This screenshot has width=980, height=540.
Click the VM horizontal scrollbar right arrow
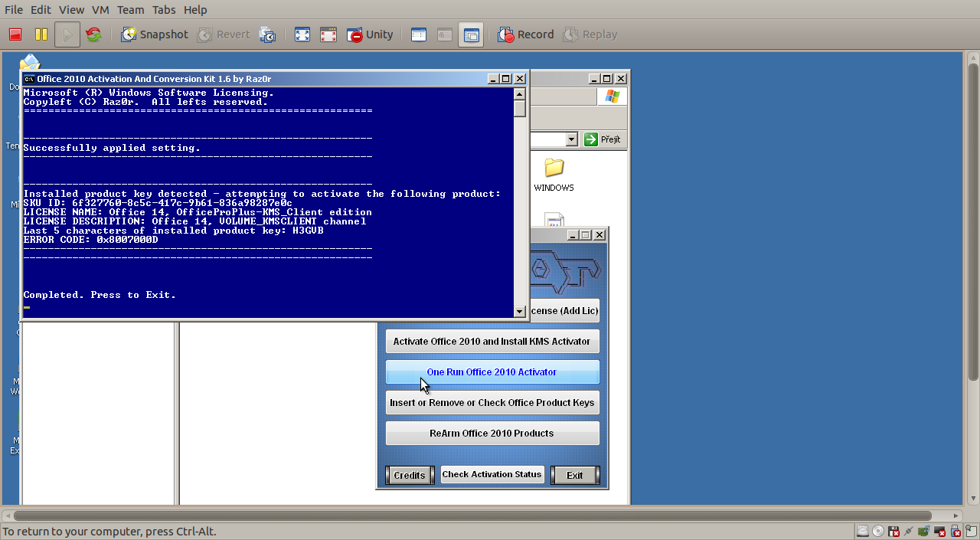pyautogui.click(x=957, y=515)
